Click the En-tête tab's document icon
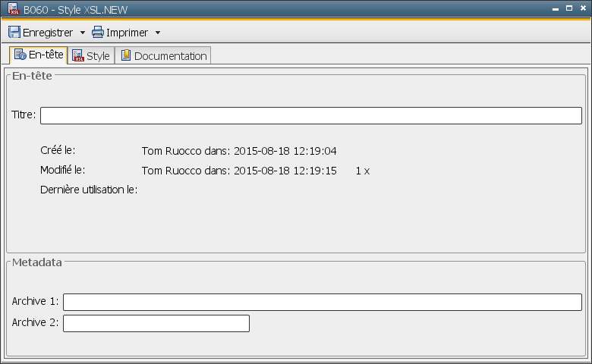Image resolution: width=592 pixels, height=364 pixels. [20, 55]
